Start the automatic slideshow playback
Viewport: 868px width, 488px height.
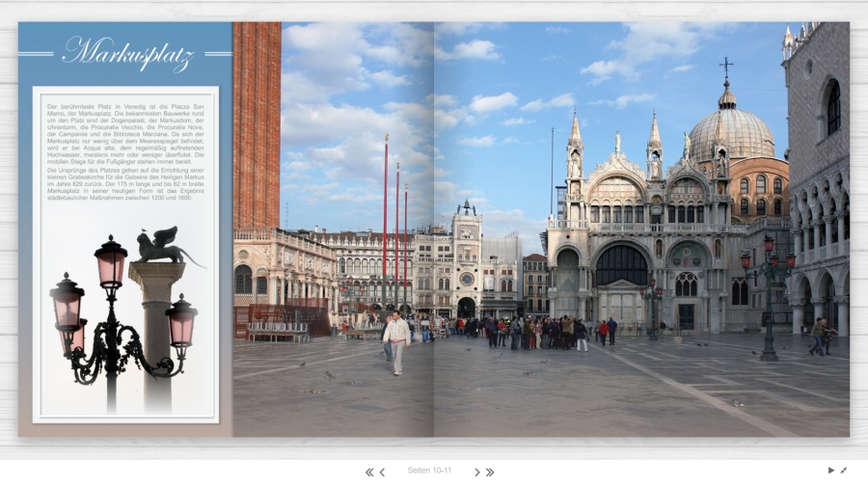[x=831, y=471]
